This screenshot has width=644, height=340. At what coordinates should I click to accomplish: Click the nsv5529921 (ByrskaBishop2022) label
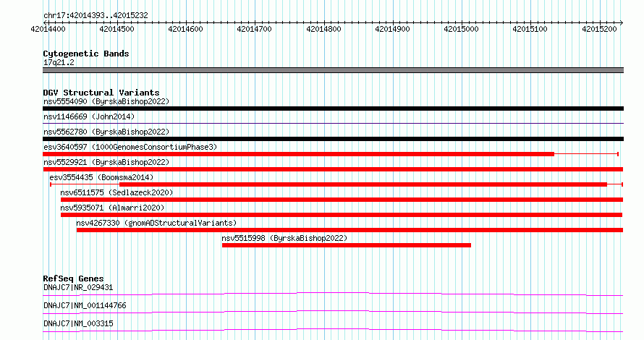click(x=106, y=162)
